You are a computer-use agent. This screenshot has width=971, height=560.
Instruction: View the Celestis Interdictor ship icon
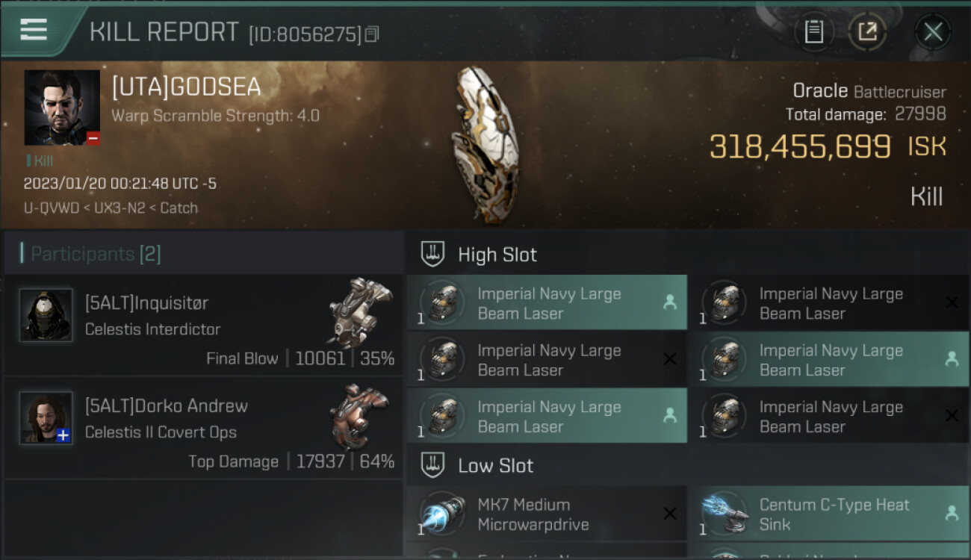(x=360, y=312)
